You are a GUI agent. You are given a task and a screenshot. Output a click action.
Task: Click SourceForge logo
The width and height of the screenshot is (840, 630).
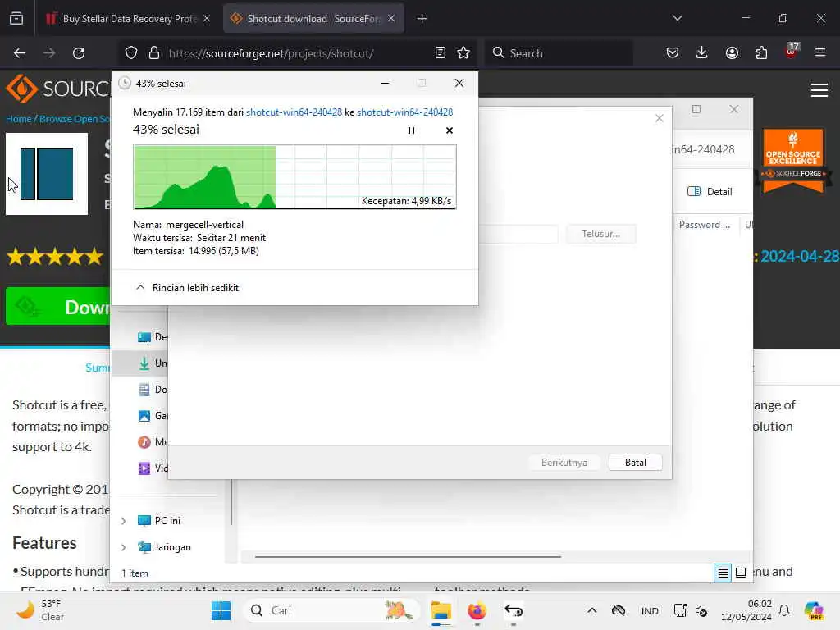point(58,89)
